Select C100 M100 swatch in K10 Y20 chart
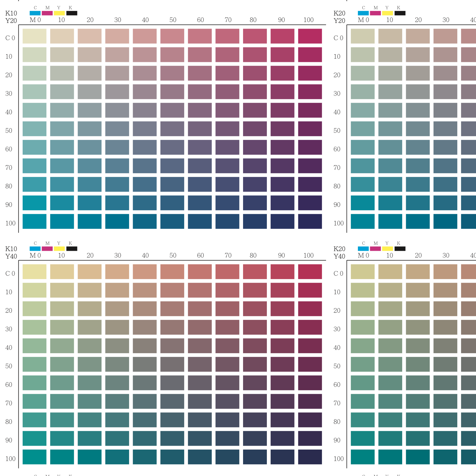Image resolution: width=476 pixels, height=476 pixels. click(x=310, y=221)
